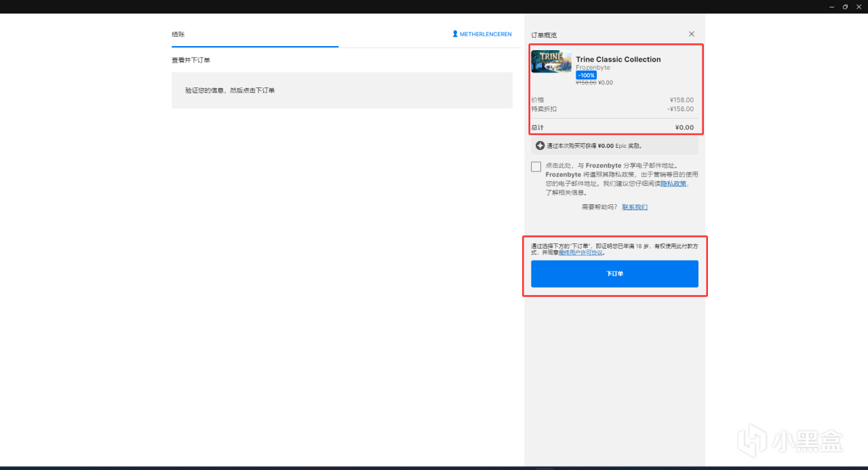Image resolution: width=868 pixels, height=470 pixels.
Task: Click the -100% discount badge
Action: 587,75
